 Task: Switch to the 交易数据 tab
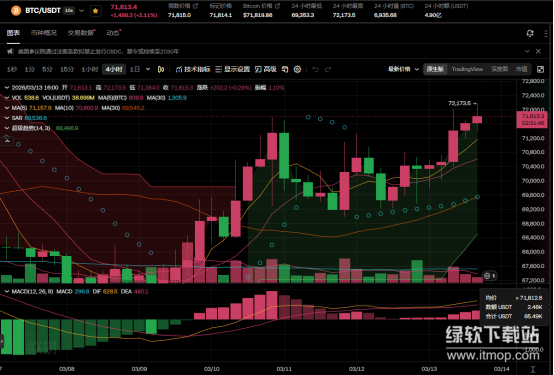tap(81, 33)
